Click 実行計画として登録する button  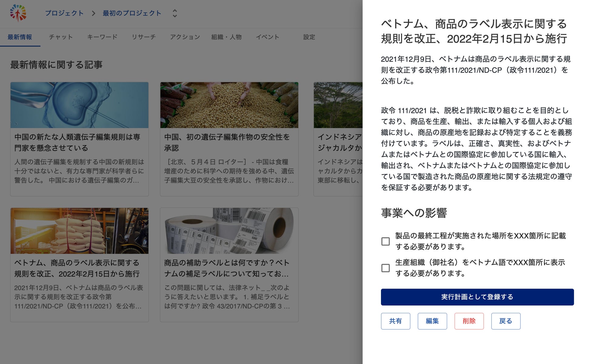coord(477,297)
